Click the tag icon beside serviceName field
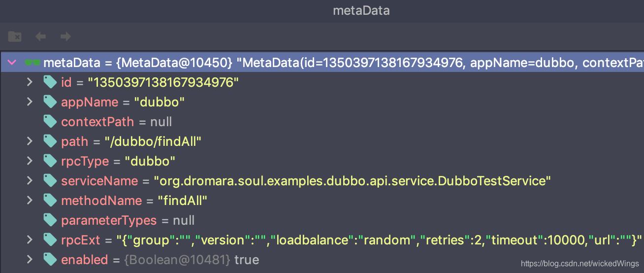This screenshot has width=644, height=273. (x=50, y=180)
